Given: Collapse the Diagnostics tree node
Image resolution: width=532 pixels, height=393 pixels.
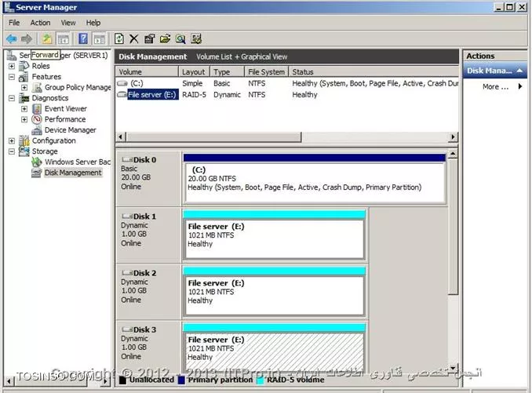Looking at the screenshot, I should [12, 98].
